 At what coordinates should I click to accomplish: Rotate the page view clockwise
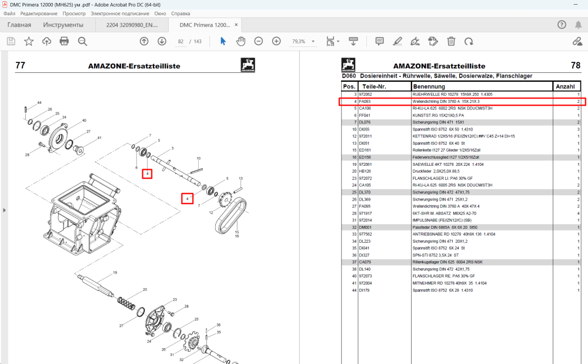(469, 41)
